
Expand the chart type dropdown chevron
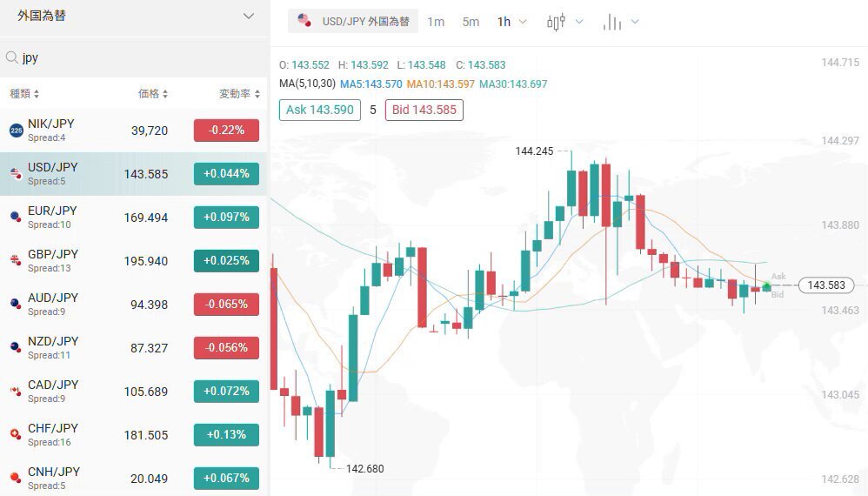point(579,22)
